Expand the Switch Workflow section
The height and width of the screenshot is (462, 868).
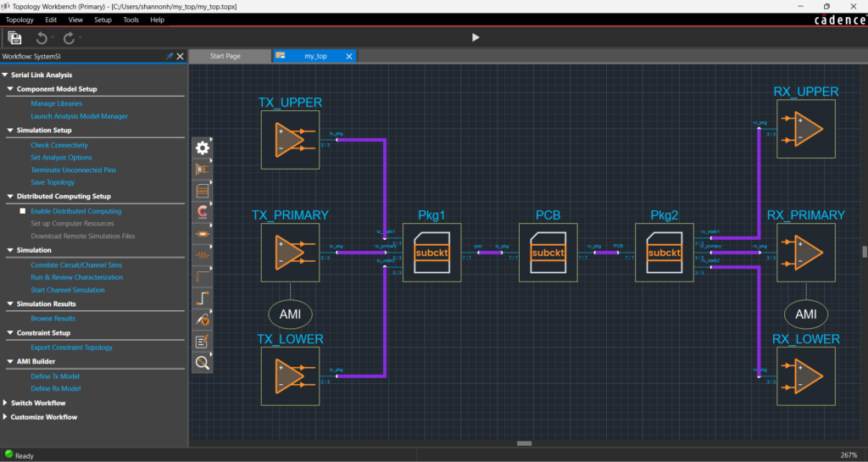tap(5, 403)
